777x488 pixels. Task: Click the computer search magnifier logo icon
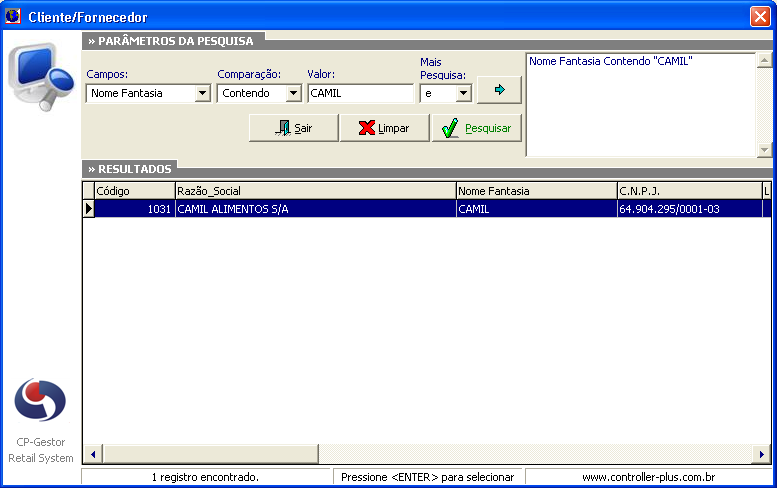pos(42,76)
